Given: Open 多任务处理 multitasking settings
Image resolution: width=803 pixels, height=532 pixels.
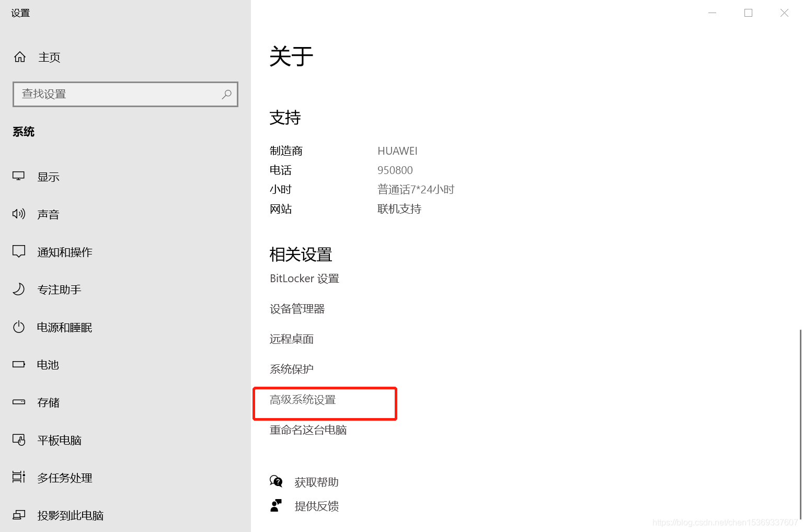Looking at the screenshot, I should 65,477.
